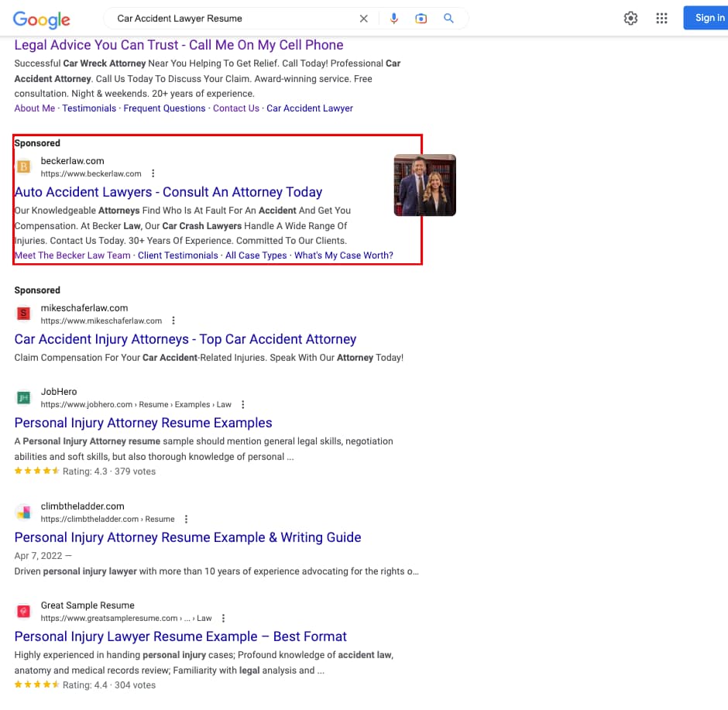Open the About Me sitelink
The height and width of the screenshot is (710, 728).
tap(34, 108)
